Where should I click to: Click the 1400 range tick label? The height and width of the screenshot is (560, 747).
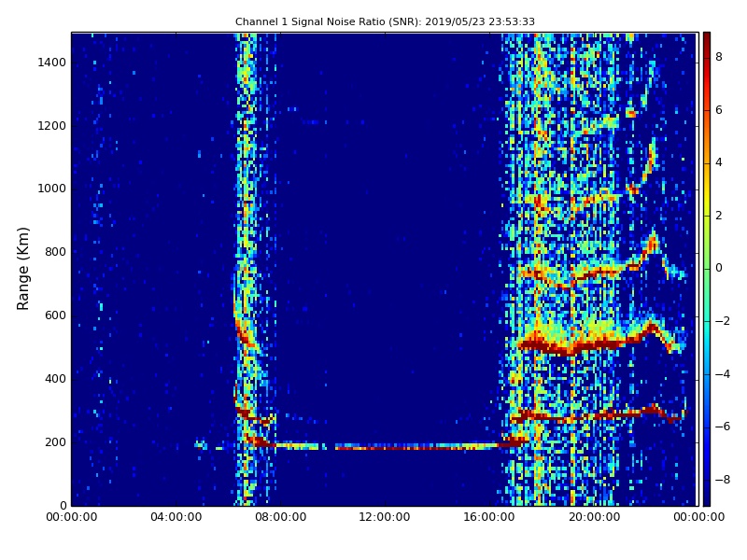(52, 63)
